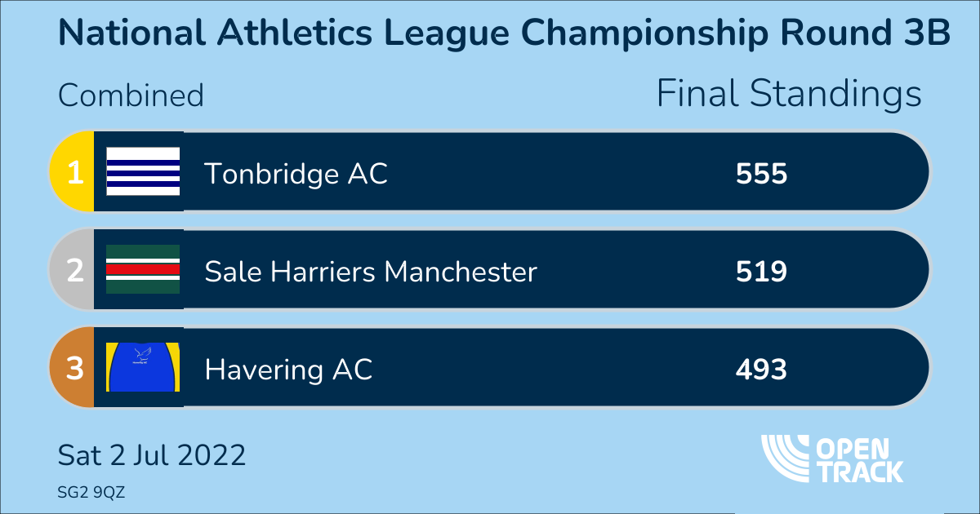The height and width of the screenshot is (514, 980).
Task: Click the date Sat 2 Jul 2022
Action: [x=151, y=455]
